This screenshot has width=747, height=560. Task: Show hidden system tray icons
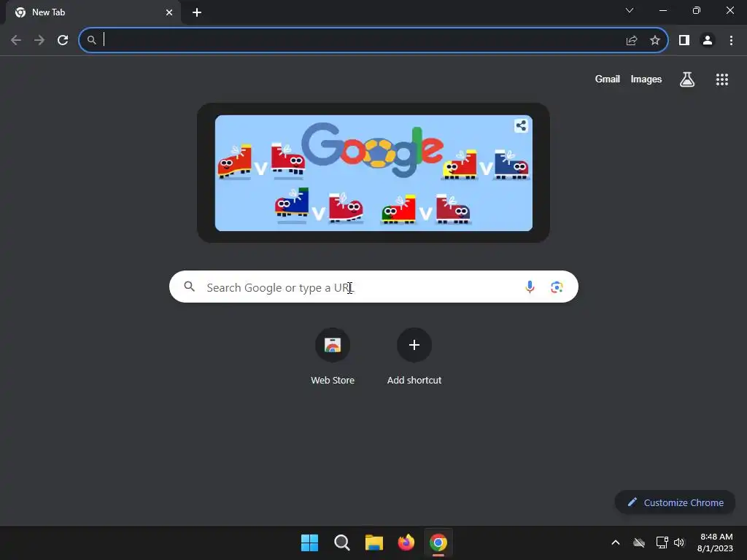tap(616, 542)
